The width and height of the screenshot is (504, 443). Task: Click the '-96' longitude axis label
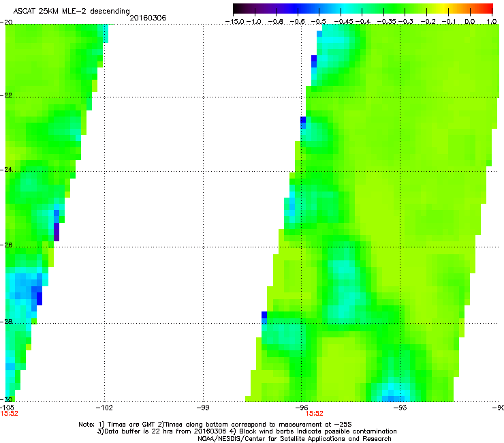[302, 408]
